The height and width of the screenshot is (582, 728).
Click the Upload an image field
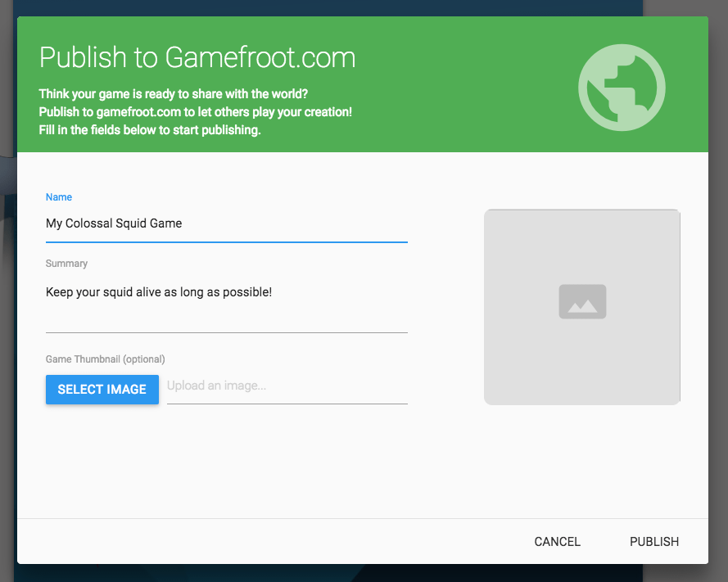pos(287,386)
